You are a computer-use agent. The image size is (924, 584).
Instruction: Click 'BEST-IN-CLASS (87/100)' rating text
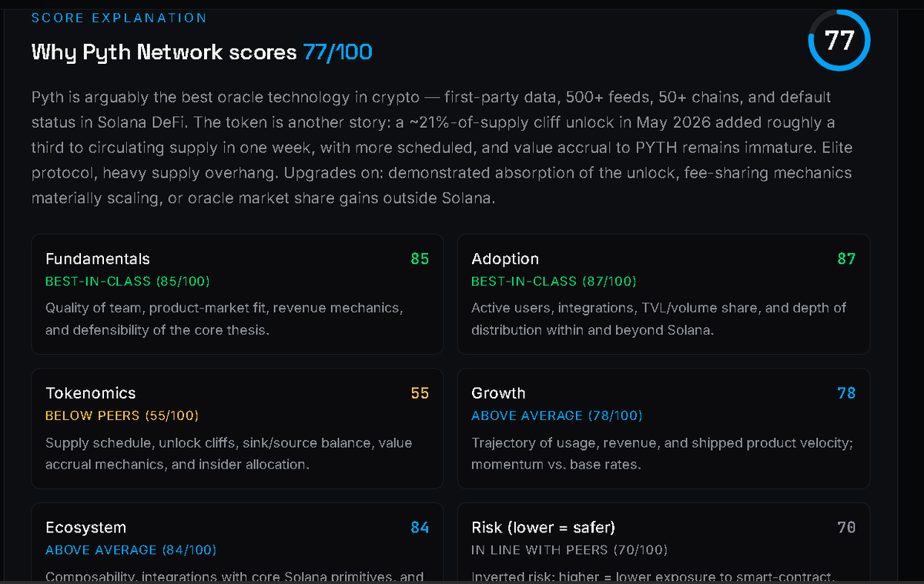coord(554,282)
